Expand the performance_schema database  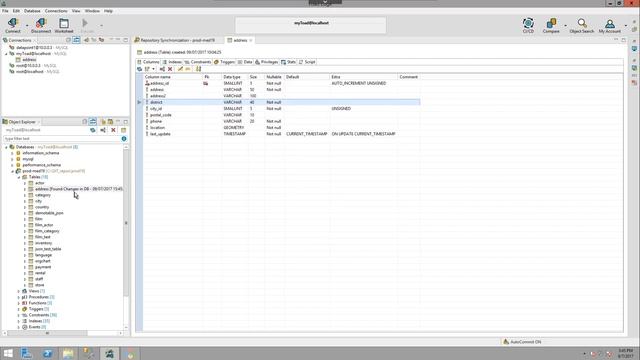click(12, 165)
